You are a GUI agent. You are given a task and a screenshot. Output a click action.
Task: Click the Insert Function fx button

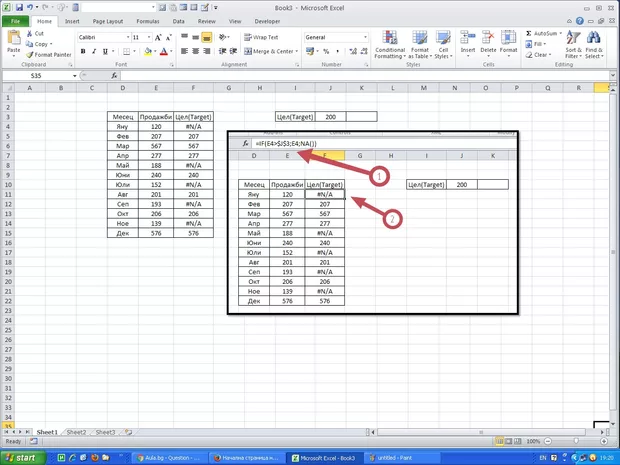[x=114, y=76]
